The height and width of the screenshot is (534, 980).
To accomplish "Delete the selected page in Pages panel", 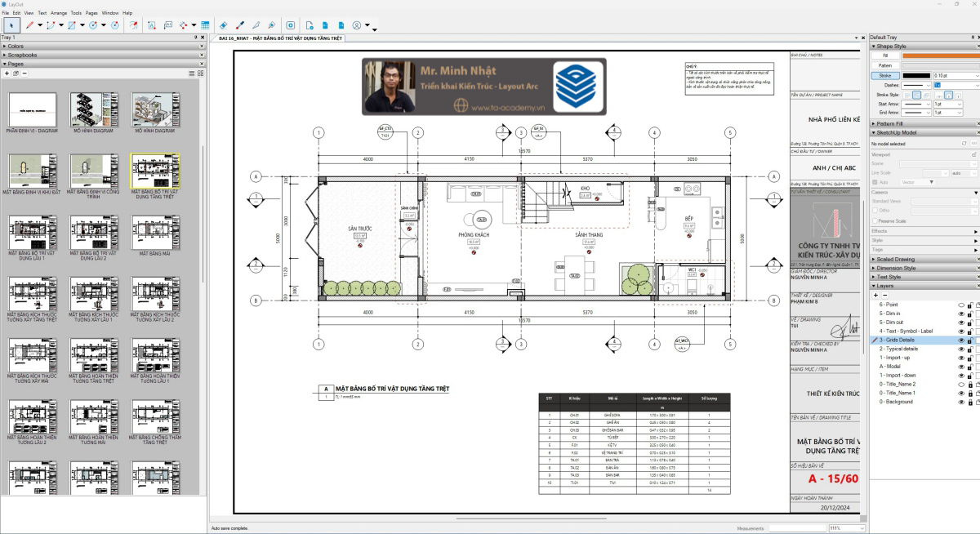I will tap(25, 73).
